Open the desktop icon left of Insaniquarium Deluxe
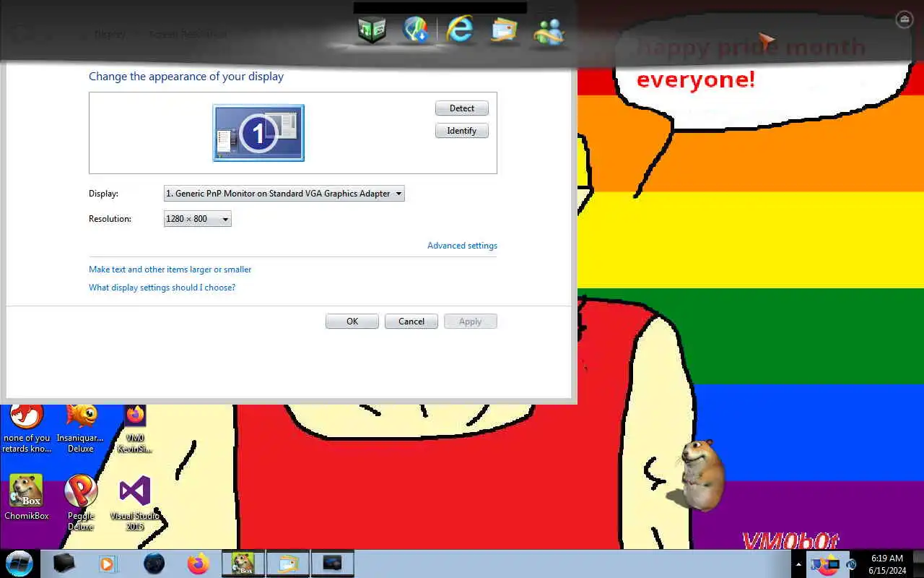Screen dimensions: 924x578 coord(27,429)
